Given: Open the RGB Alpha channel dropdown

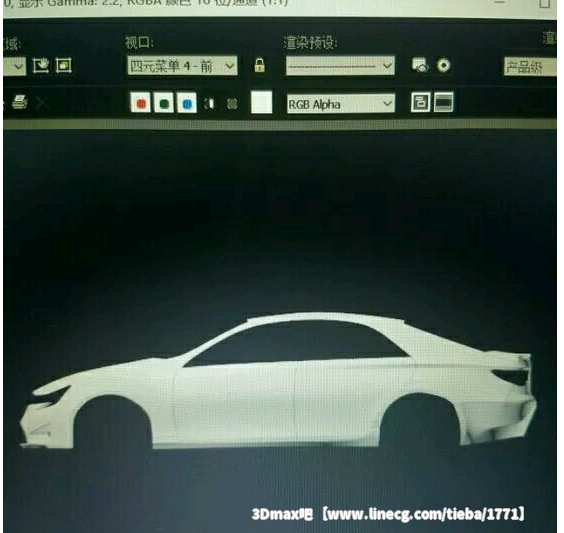Looking at the screenshot, I should tap(341, 104).
